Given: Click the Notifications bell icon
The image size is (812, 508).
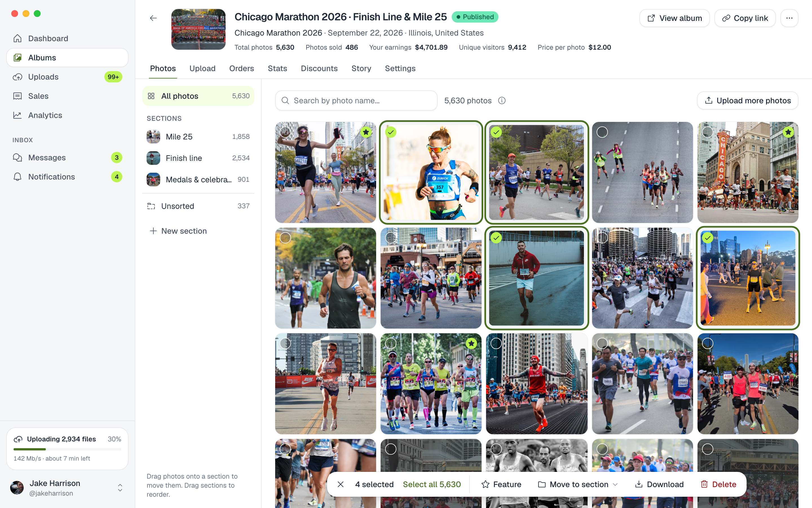Looking at the screenshot, I should tap(17, 177).
